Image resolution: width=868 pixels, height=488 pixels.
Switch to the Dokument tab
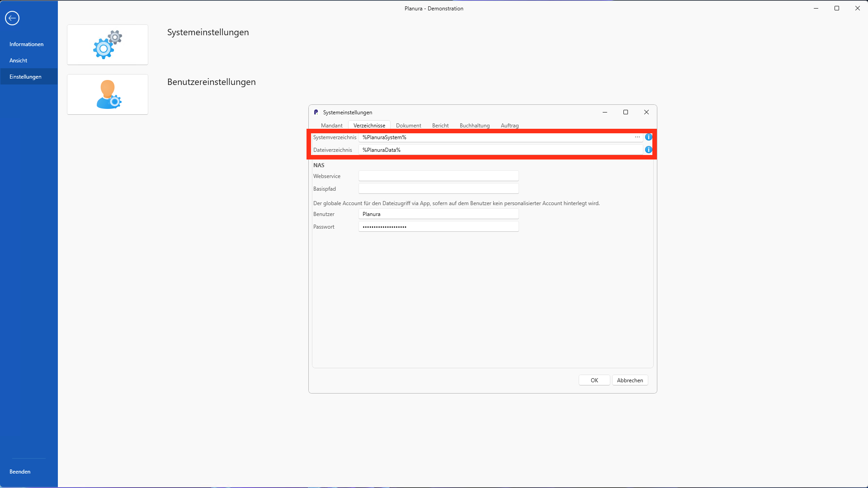408,126
